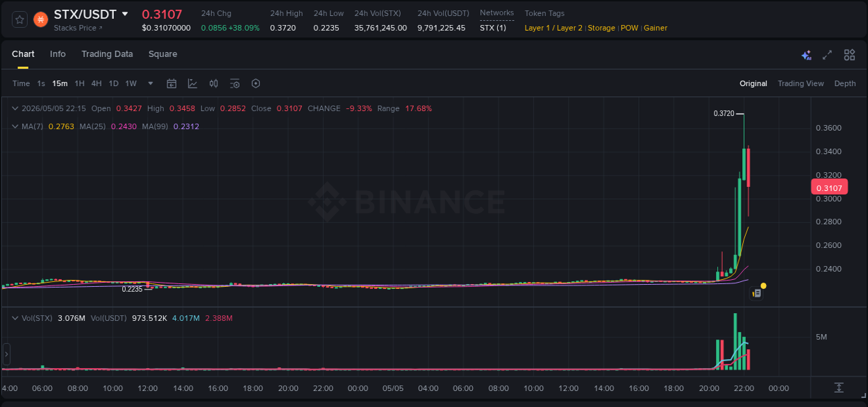Open the POW token tag
Viewport: 868px width, 407px height.
click(629, 28)
